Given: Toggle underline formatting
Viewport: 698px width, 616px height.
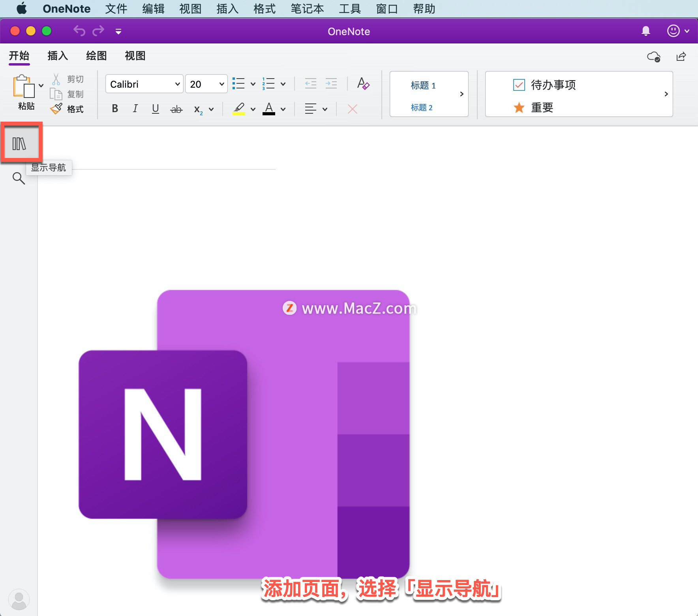Looking at the screenshot, I should point(156,109).
